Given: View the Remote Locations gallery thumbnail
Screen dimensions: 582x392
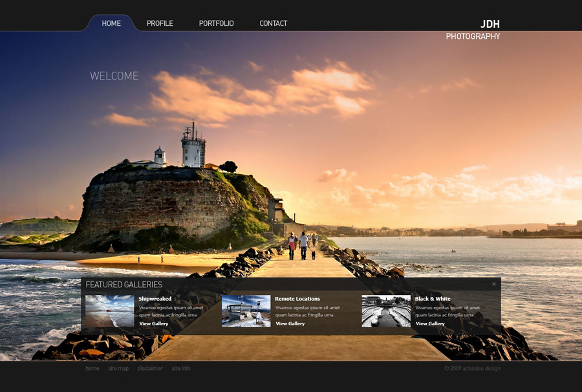Looking at the screenshot, I should (246, 311).
